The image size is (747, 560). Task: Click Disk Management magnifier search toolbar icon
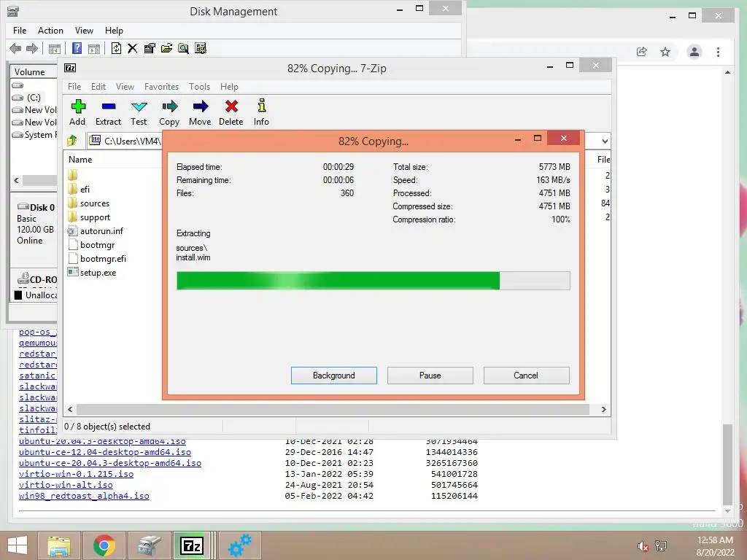click(183, 48)
